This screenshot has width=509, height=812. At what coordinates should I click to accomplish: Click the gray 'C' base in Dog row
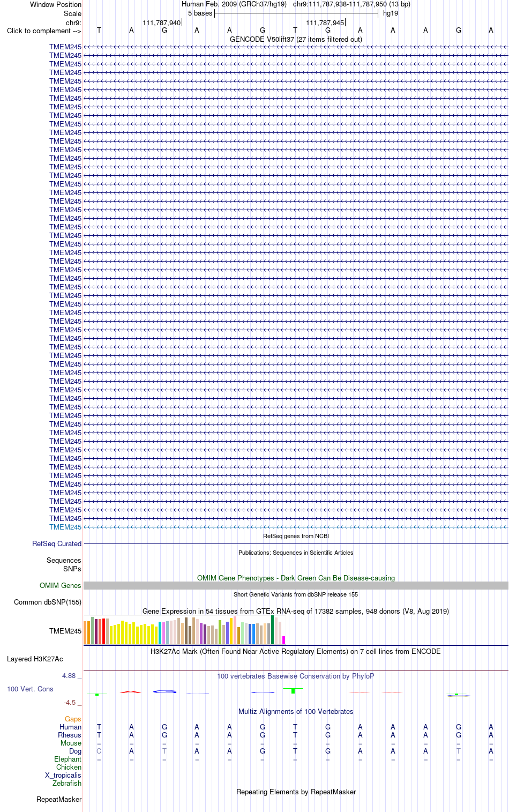click(x=99, y=751)
